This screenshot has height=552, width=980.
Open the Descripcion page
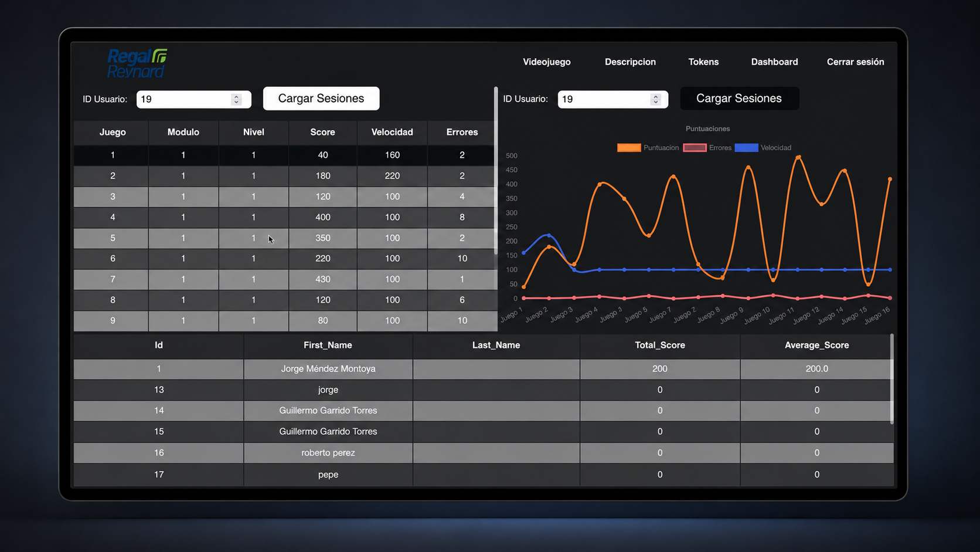tap(630, 62)
